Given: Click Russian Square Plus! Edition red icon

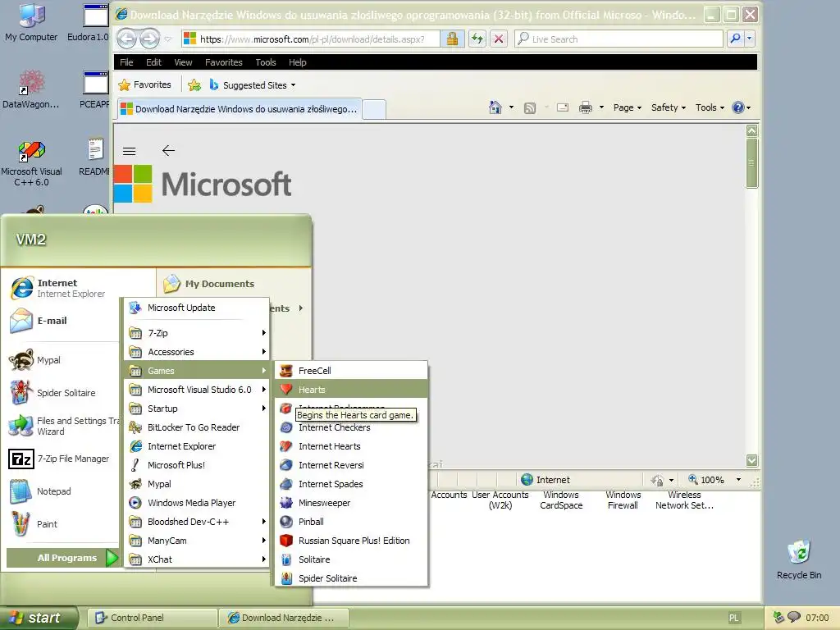Looking at the screenshot, I should pyautogui.click(x=286, y=541).
